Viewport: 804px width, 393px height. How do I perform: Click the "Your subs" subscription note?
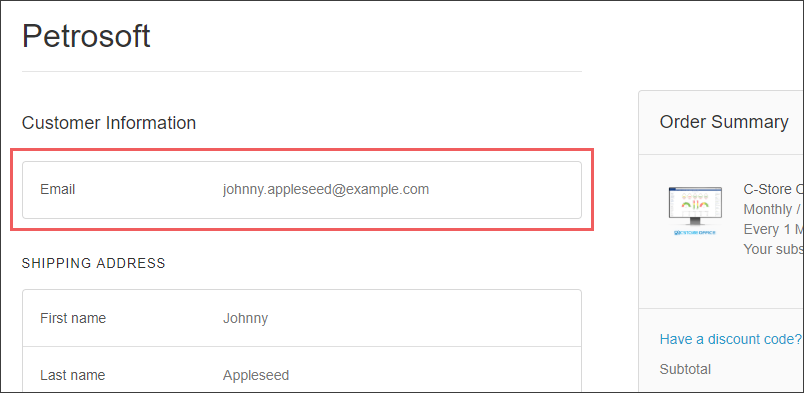pyautogui.click(x=773, y=249)
